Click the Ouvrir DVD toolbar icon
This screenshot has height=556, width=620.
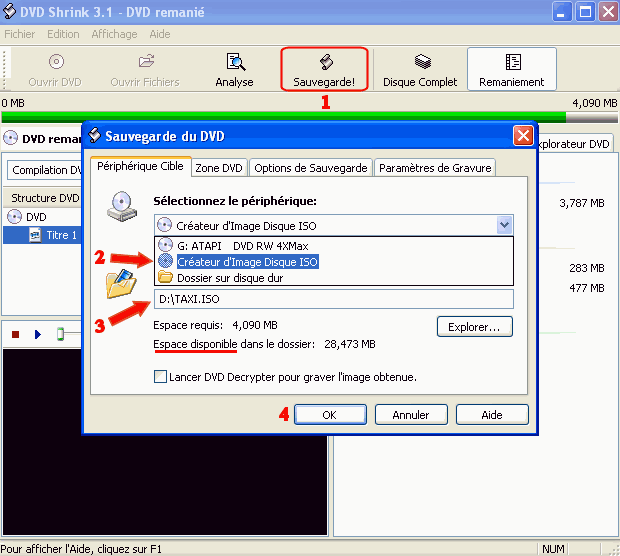[x=57, y=62]
